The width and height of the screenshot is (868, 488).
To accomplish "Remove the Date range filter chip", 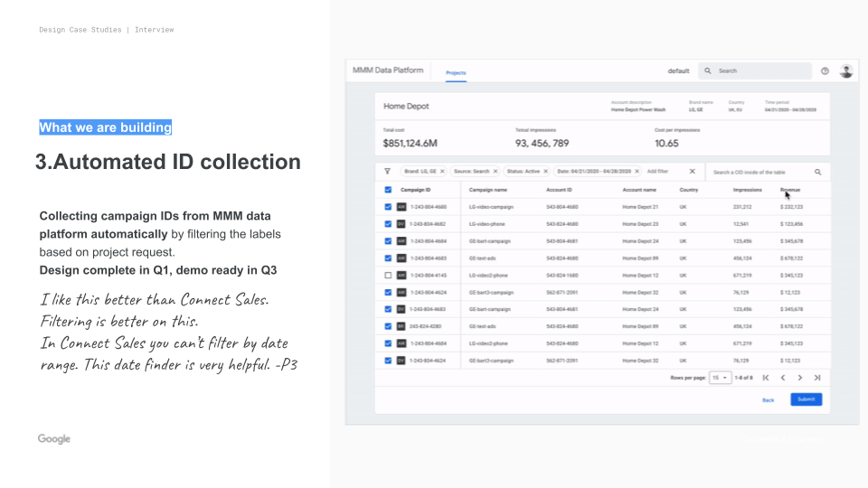I will pyautogui.click(x=637, y=172).
